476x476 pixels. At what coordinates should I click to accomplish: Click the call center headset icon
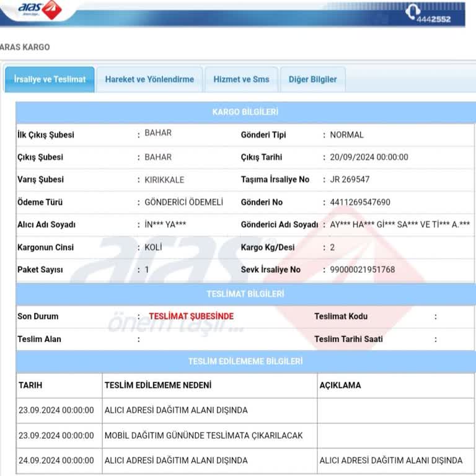pyautogui.click(x=413, y=12)
